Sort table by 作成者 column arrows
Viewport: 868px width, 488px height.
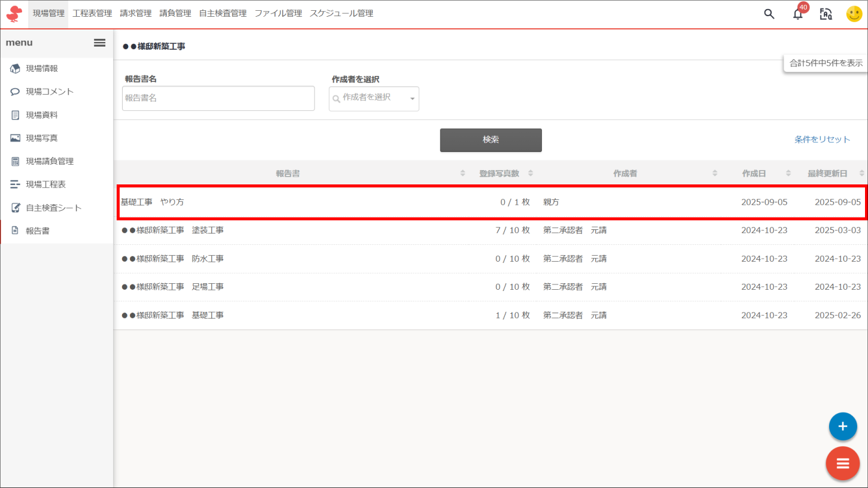715,174
